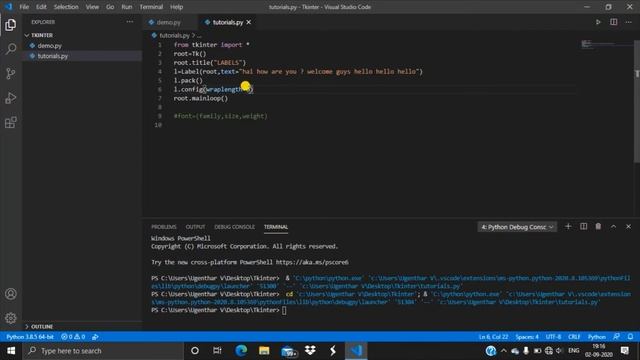Change language mode Python in status bar

point(596,337)
